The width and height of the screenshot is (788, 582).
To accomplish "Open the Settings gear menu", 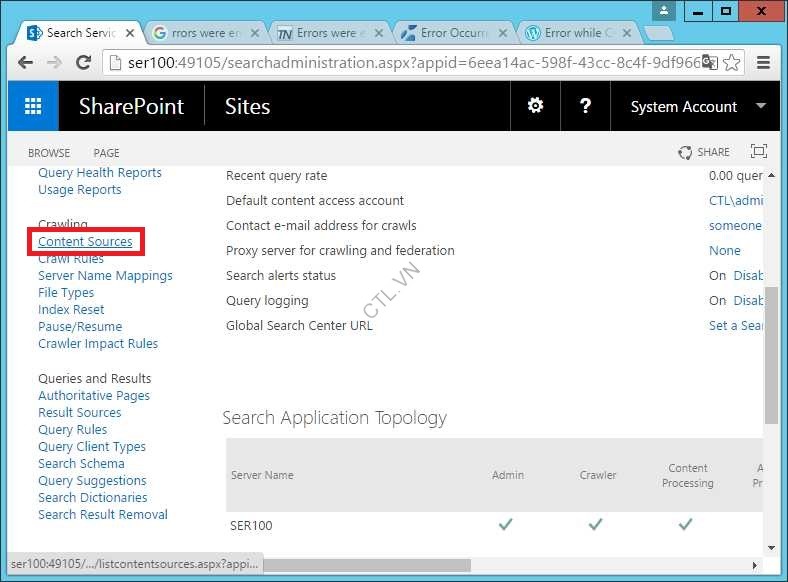I will click(x=536, y=106).
